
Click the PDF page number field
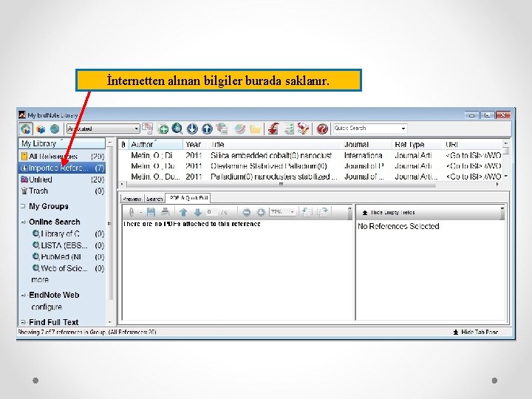pyautogui.click(x=212, y=212)
